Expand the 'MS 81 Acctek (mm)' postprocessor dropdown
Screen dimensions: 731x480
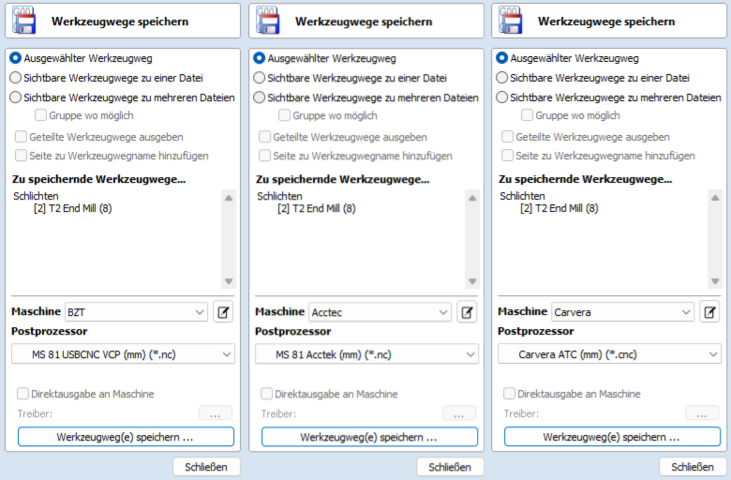[x=367, y=354]
